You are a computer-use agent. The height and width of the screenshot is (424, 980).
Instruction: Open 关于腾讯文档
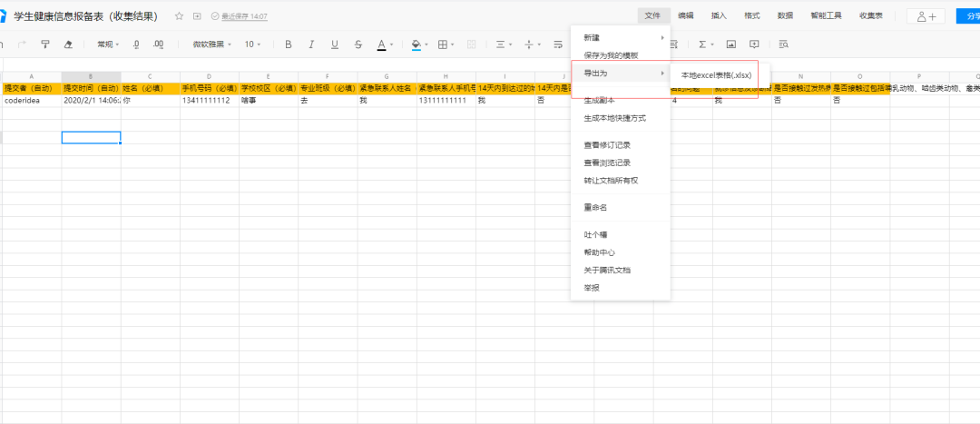click(620, 271)
